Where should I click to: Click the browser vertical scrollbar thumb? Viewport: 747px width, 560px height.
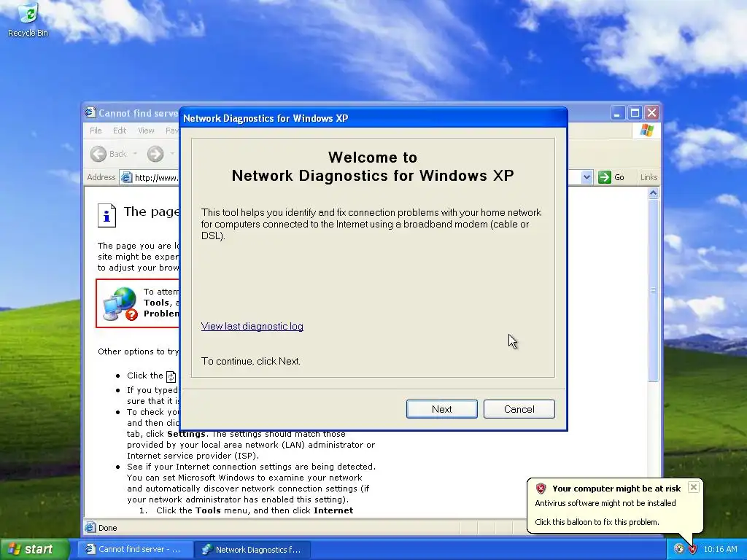pyautogui.click(x=654, y=290)
